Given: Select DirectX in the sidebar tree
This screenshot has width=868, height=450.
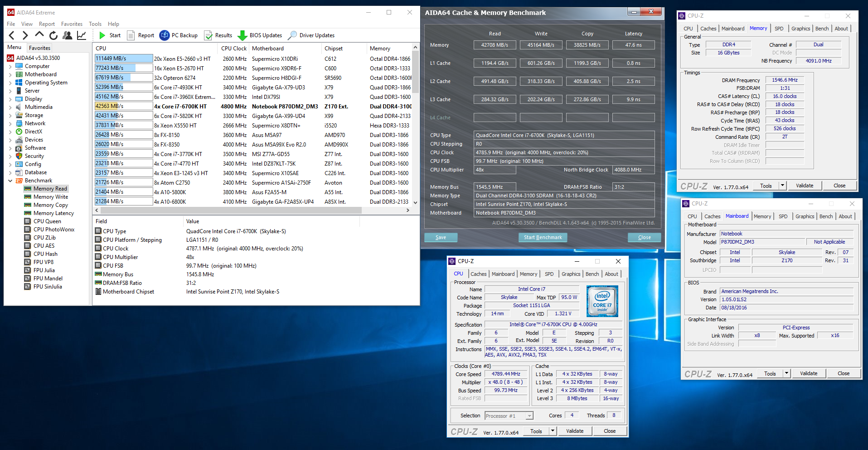Looking at the screenshot, I should 33,132.
